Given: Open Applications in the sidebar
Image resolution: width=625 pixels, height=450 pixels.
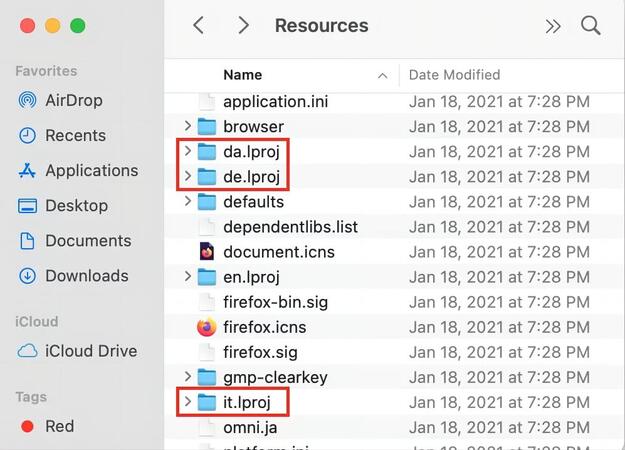Looking at the screenshot, I should pyautogui.click(x=91, y=170).
